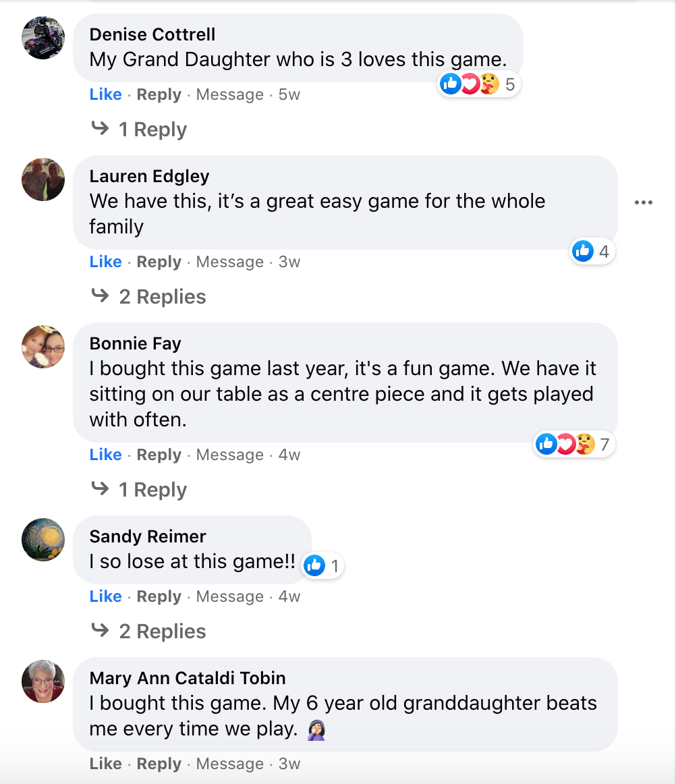Message Sandy Reimer from her comment

(229, 596)
